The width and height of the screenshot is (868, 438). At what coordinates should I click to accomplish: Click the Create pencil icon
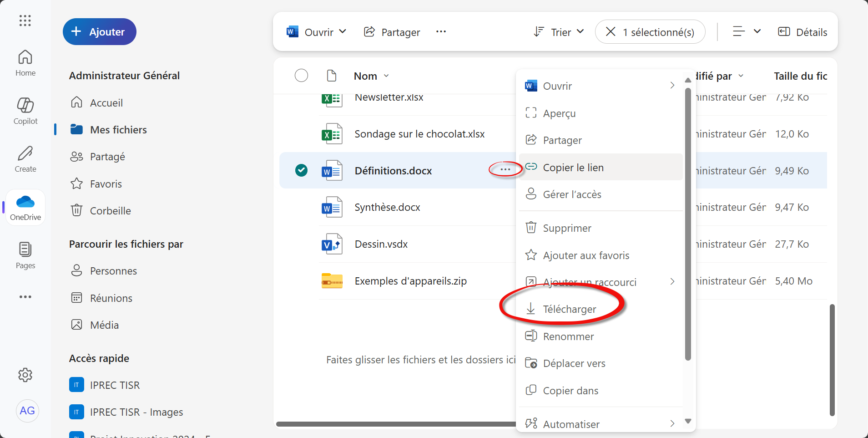25,159
